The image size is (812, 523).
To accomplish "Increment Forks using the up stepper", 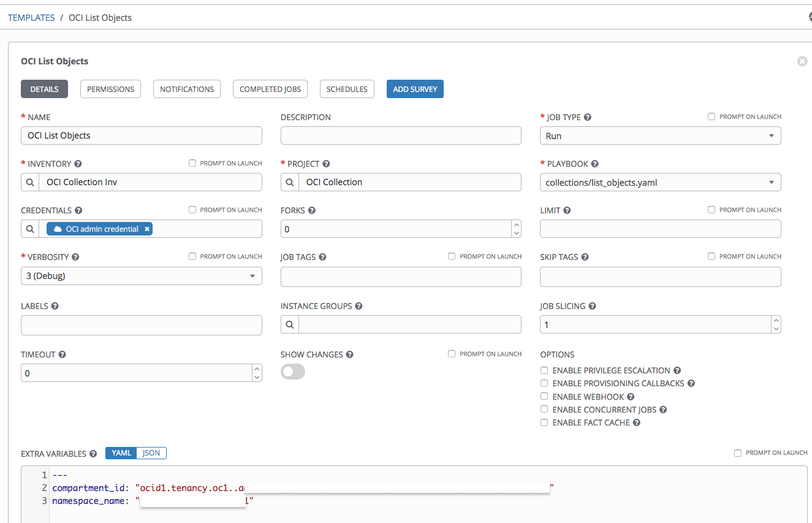I will click(x=517, y=224).
